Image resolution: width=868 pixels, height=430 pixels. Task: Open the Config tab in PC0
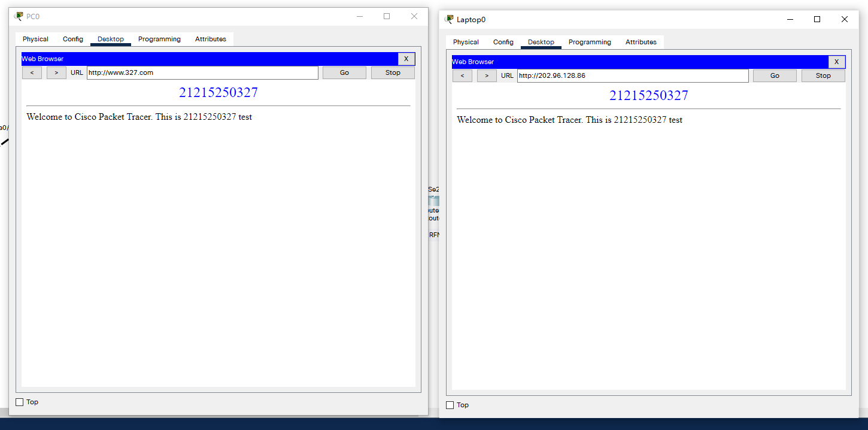point(73,39)
